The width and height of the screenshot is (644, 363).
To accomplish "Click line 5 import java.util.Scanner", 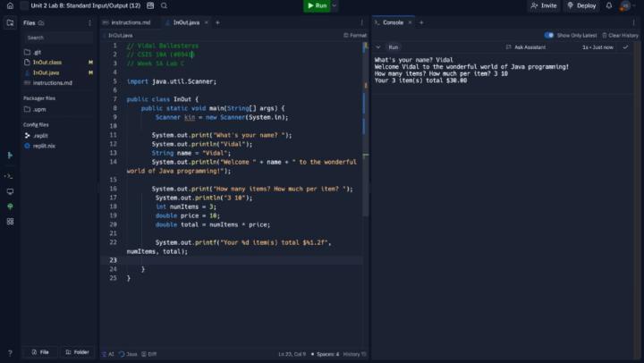I will click(172, 81).
